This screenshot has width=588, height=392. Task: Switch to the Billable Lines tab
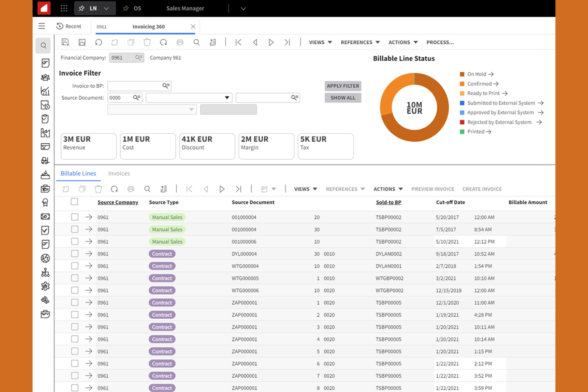click(x=78, y=174)
